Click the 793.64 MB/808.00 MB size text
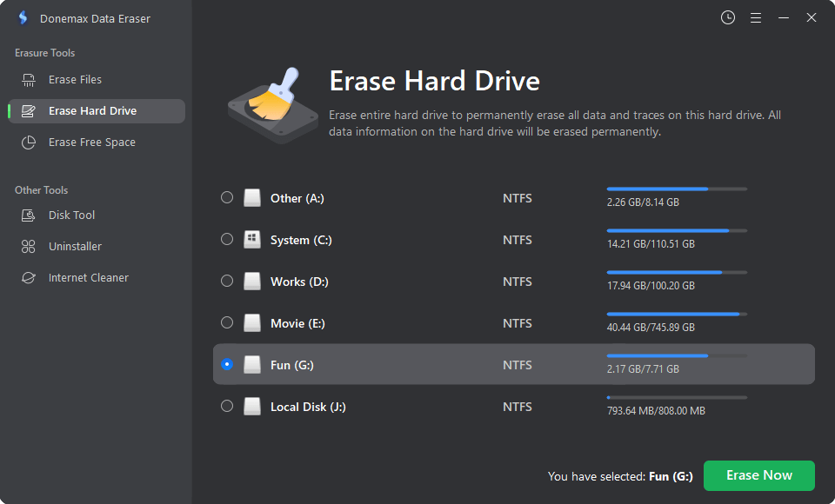The height and width of the screenshot is (504, 835). coord(656,411)
